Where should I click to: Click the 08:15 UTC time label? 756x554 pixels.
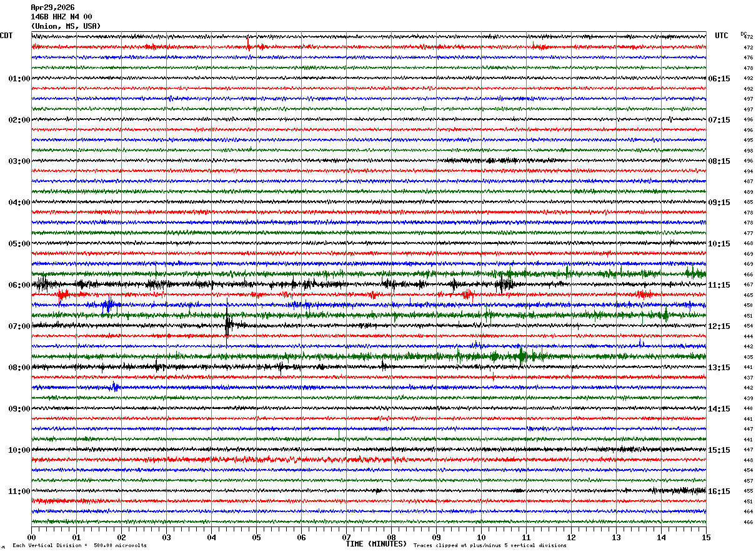coord(719,161)
